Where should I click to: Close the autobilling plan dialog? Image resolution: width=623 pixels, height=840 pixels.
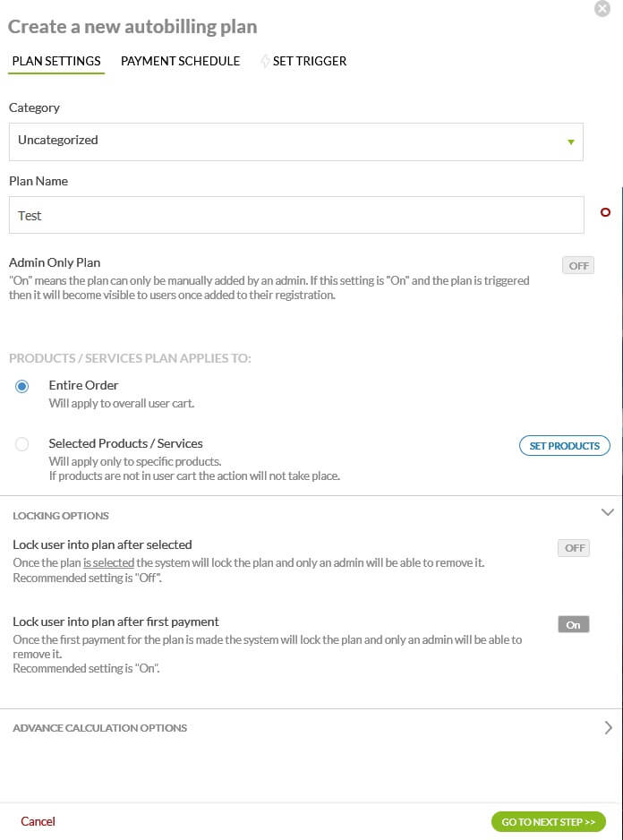pos(602,8)
